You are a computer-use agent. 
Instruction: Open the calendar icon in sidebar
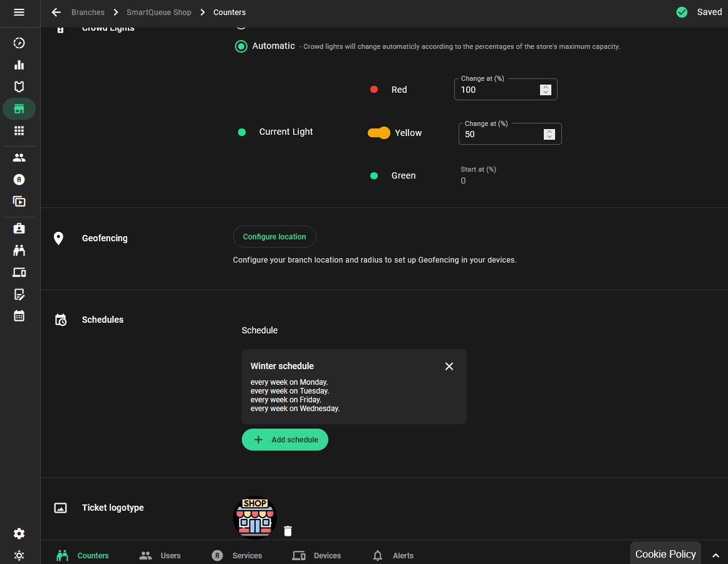19,316
